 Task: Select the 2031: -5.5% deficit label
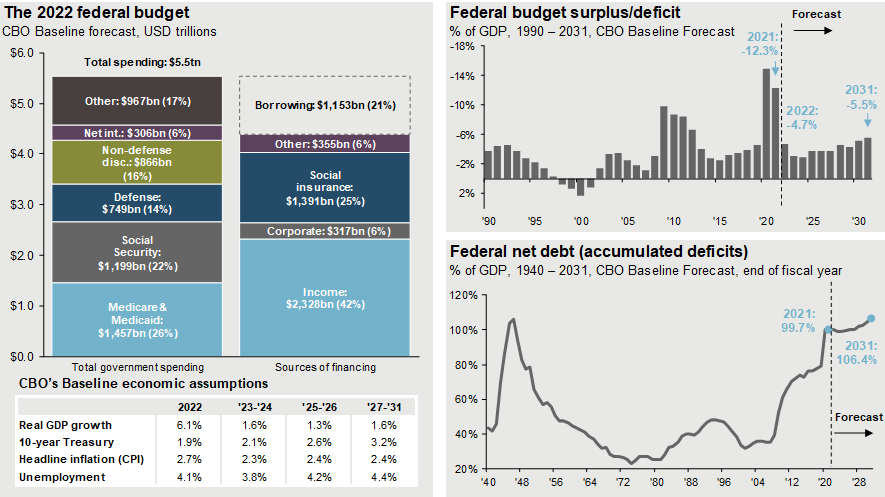(860, 95)
